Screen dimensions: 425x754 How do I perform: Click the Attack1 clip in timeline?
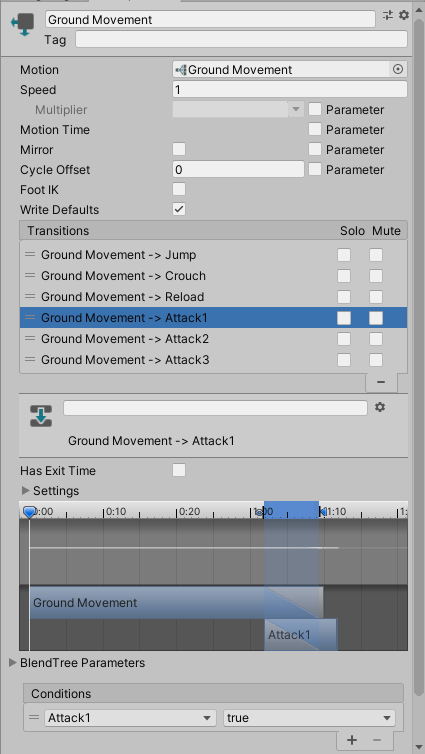click(301, 635)
